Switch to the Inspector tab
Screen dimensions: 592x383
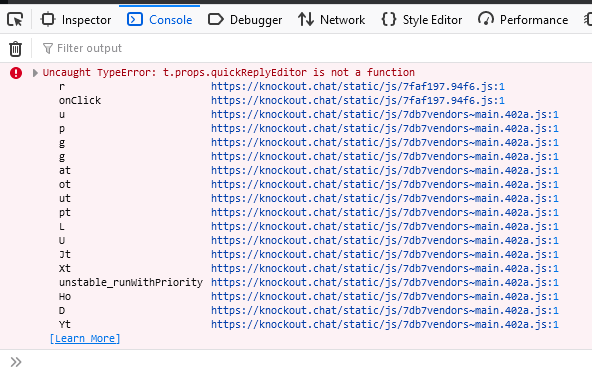tap(76, 20)
